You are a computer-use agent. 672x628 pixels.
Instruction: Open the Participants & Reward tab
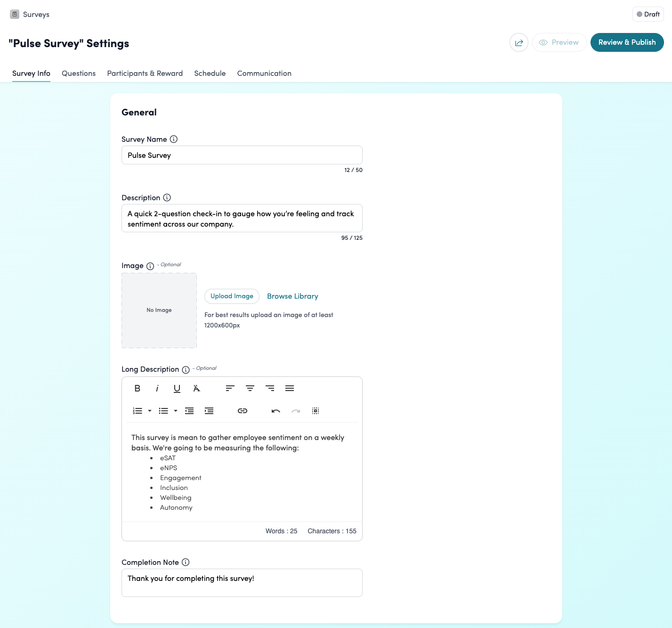click(x=145, y=73)
